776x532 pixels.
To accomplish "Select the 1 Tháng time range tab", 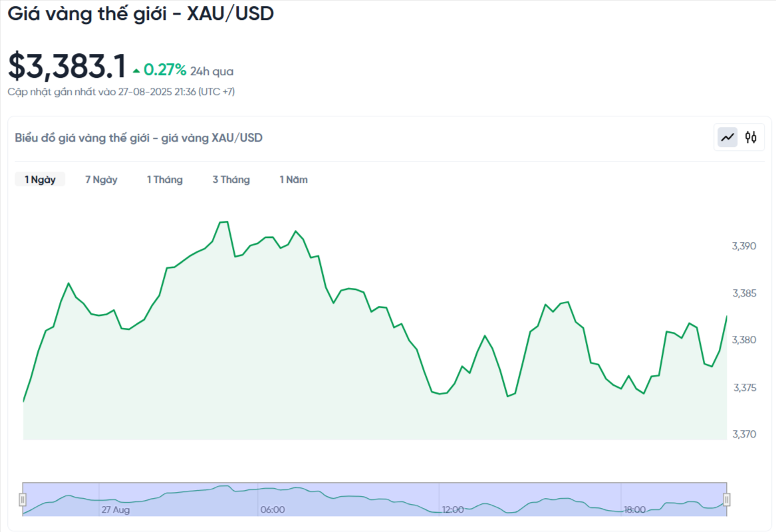I will click(x=165, y=180).
